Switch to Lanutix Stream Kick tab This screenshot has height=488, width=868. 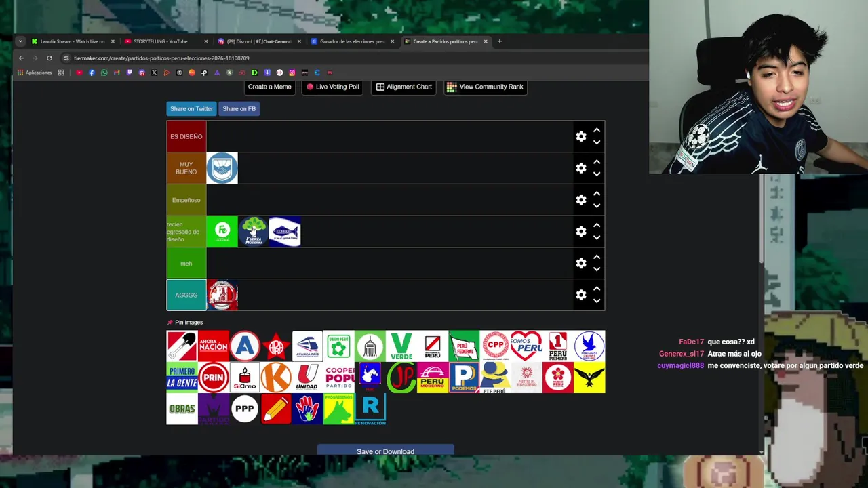click(x=72, y=41)
